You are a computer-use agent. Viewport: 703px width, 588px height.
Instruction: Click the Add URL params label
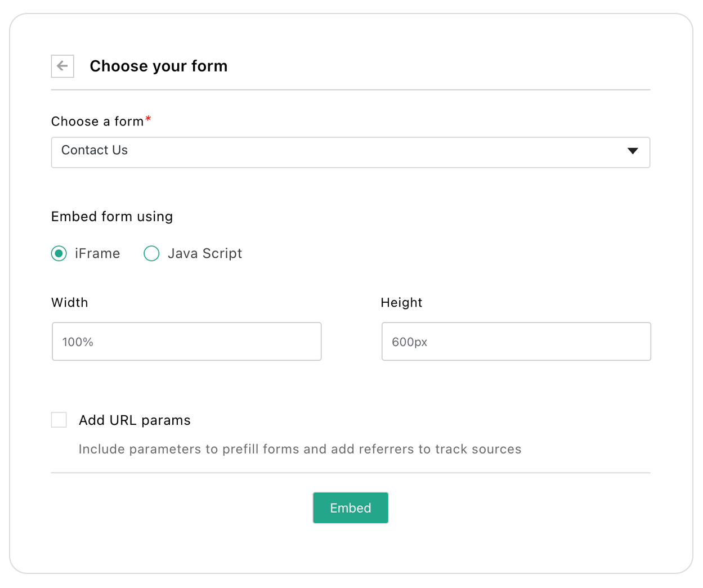tap(135, 420)
